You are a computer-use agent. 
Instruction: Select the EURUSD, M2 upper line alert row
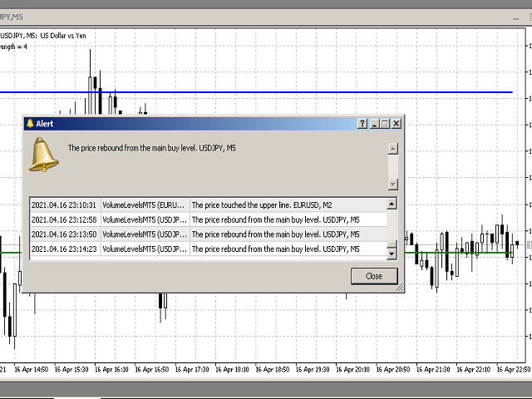click(x=208, y=204)
